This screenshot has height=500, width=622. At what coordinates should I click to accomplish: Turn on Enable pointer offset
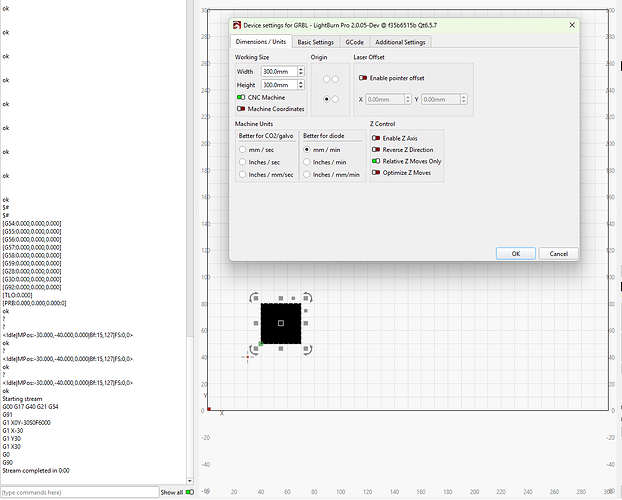[x=364, y=77]
